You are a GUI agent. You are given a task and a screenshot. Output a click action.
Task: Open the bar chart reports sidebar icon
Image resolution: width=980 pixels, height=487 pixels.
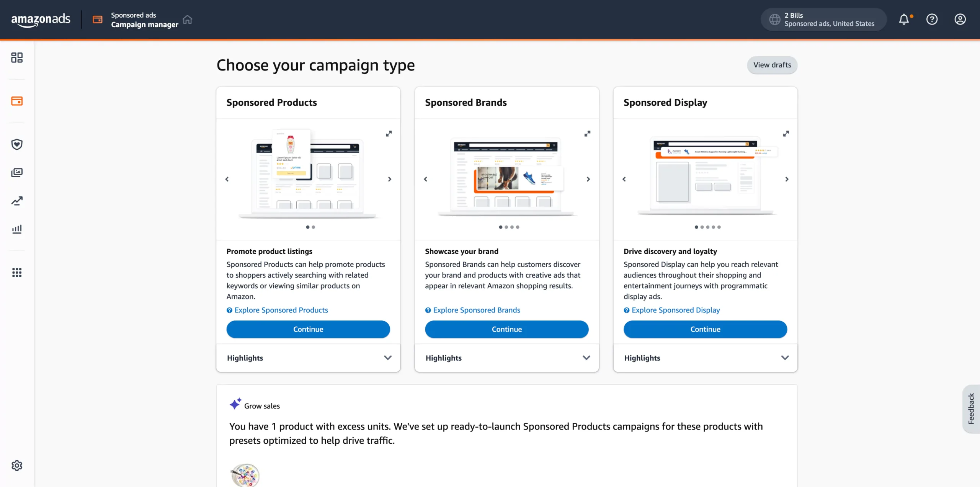17,229
